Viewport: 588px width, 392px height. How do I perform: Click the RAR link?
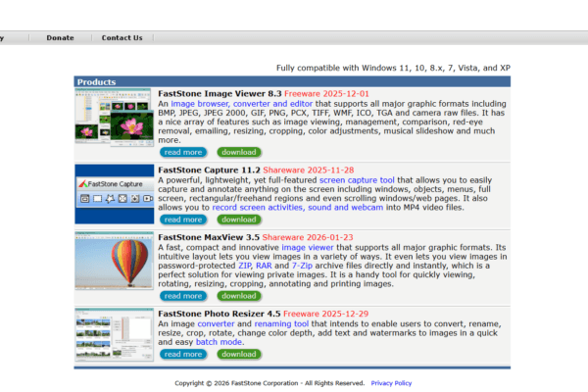pos(264,266)
